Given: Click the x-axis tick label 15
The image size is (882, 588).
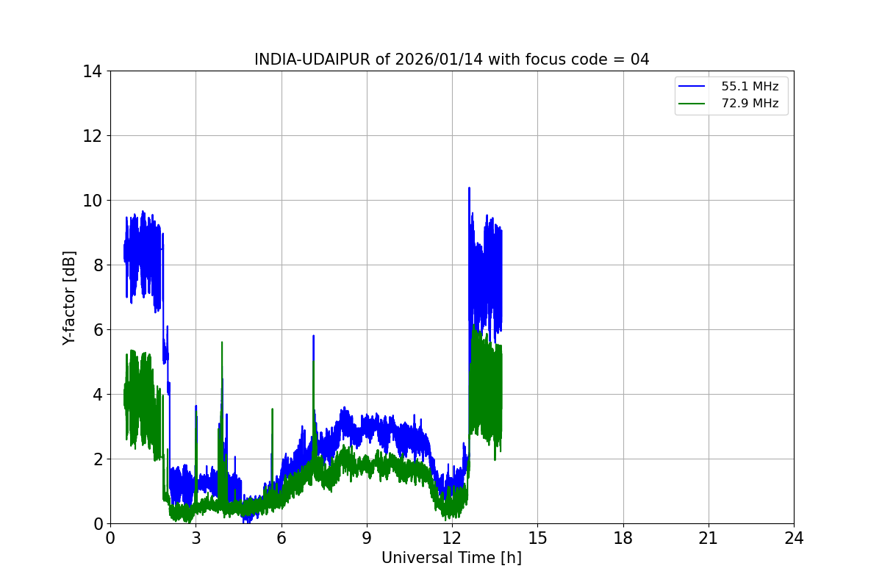Looking at the screenshot, I should tap(537, 538).
